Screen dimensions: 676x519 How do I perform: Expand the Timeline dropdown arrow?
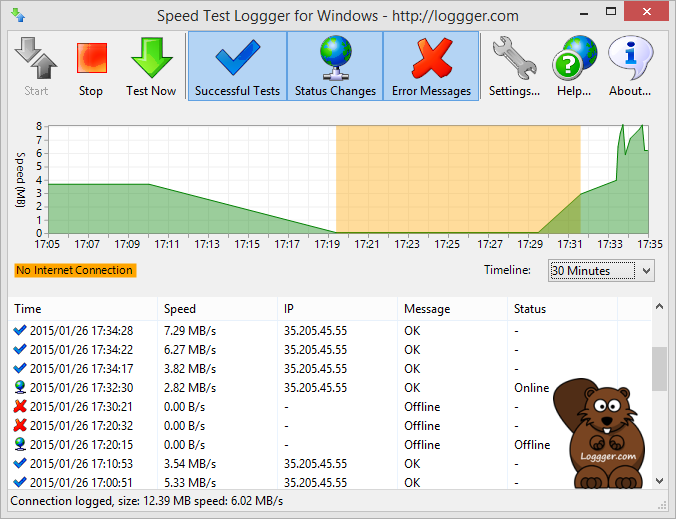pos(646,271)
